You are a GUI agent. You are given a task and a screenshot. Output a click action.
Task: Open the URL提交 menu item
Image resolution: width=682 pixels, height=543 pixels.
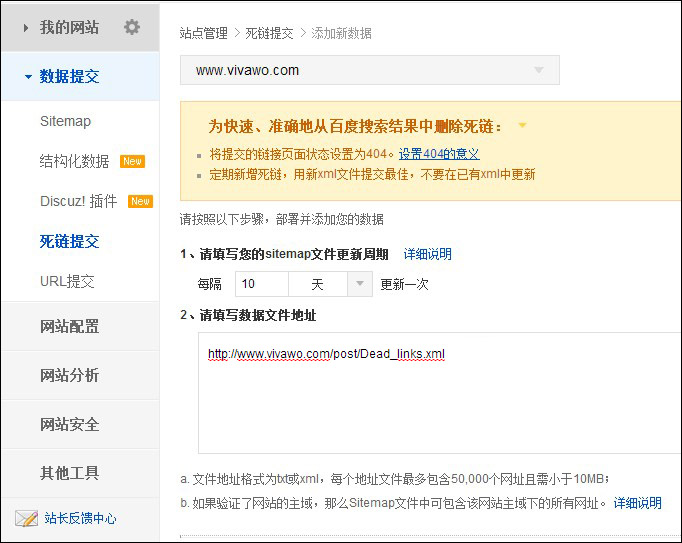point(67,281)
